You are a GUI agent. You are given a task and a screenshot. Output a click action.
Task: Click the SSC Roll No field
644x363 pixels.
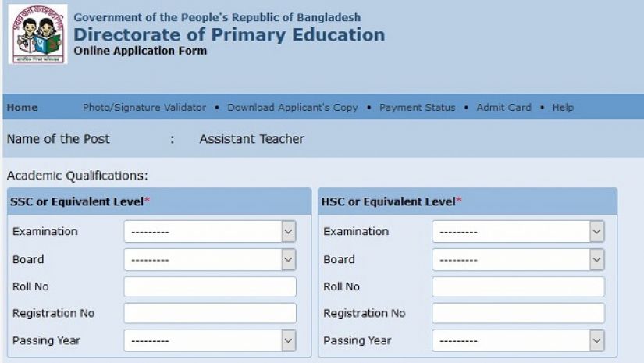[x=210, y=286]
